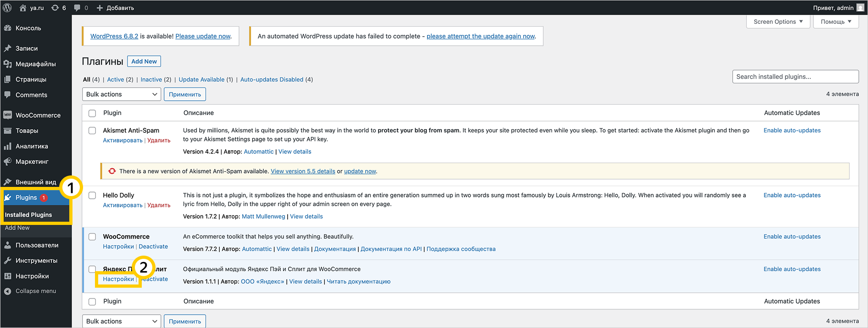Click the Маркетинг megaphone icon
868x328 pixels.
tap(8, 162)
